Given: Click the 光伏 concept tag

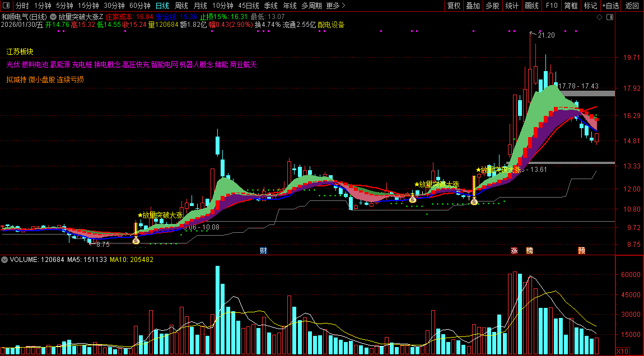Looking at the screenshot, I should (x=13, y=64).
